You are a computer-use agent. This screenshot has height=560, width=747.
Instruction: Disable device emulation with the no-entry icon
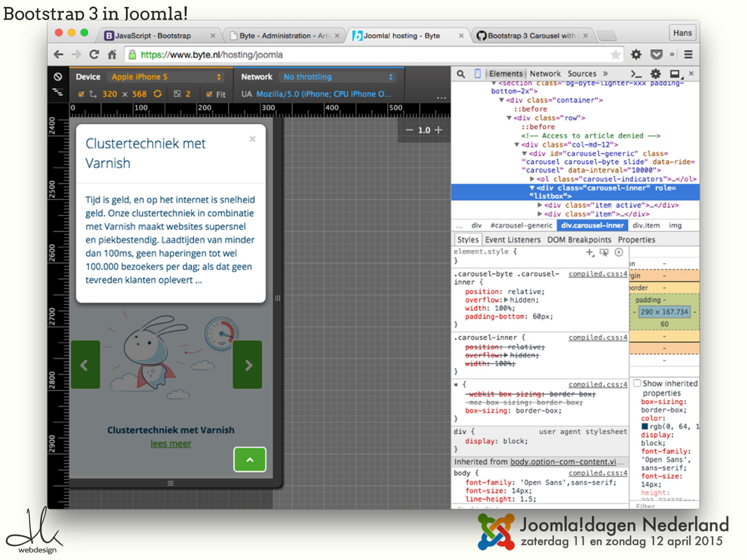(58, 77)
